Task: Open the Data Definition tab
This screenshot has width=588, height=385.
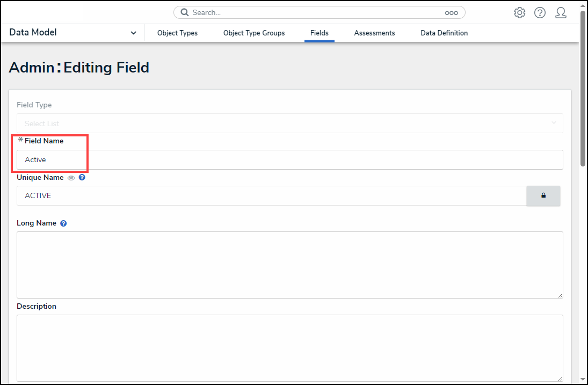Action: 444,33
